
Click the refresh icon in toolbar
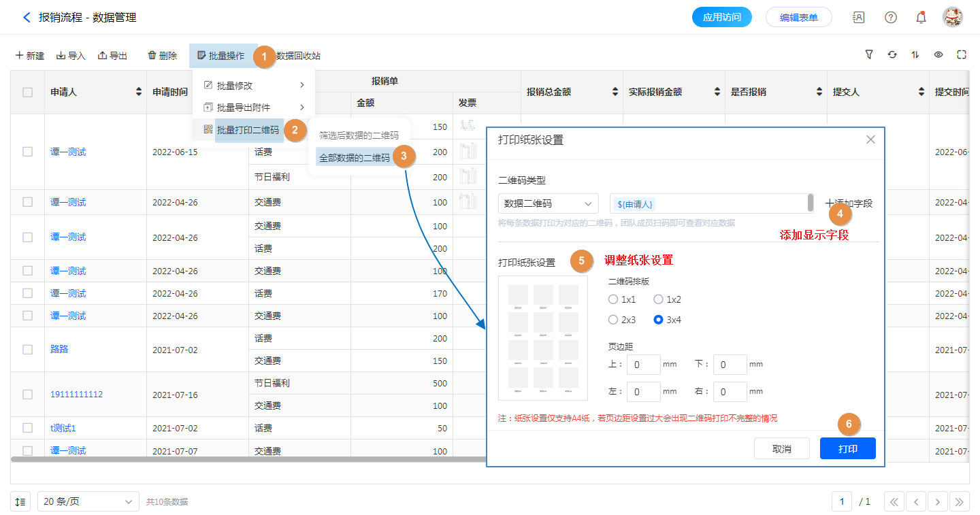point(892,55)
